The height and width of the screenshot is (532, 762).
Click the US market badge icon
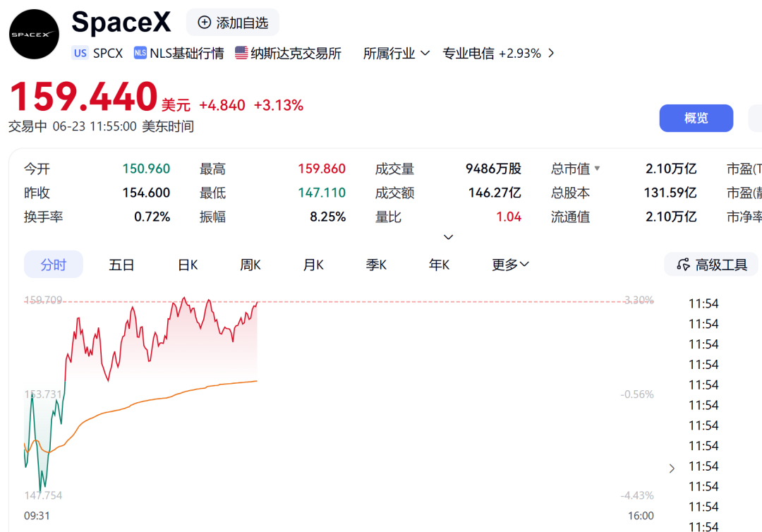pos(80,53)
